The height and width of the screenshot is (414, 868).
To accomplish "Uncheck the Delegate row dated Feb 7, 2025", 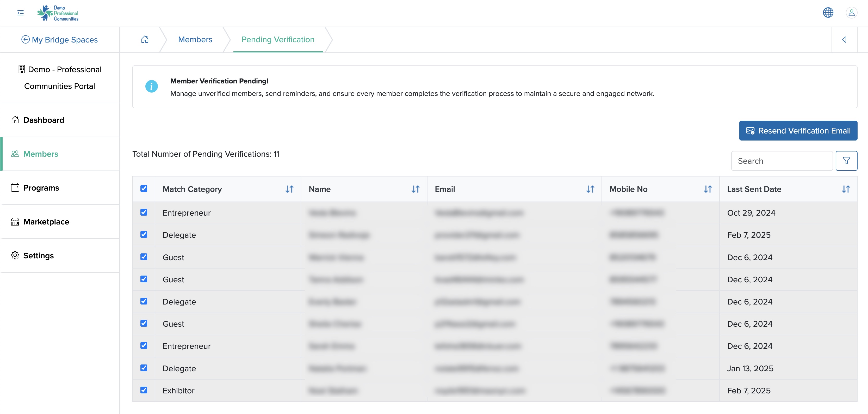I will [144, 234].
